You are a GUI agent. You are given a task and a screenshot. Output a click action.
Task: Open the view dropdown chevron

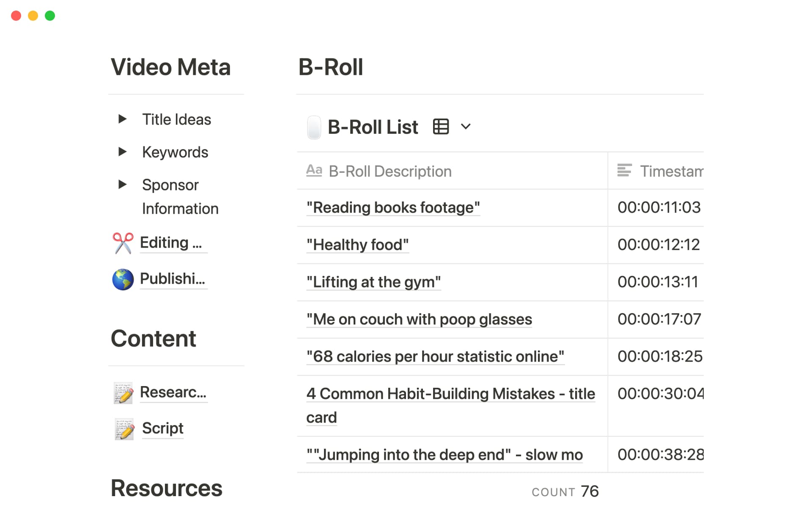click(x=466, y=127)
